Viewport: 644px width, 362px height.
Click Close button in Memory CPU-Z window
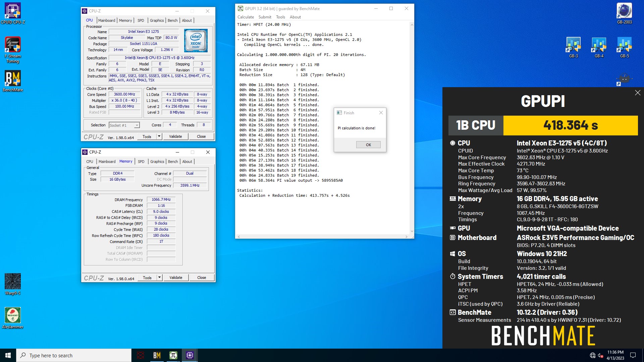(202, 278)
